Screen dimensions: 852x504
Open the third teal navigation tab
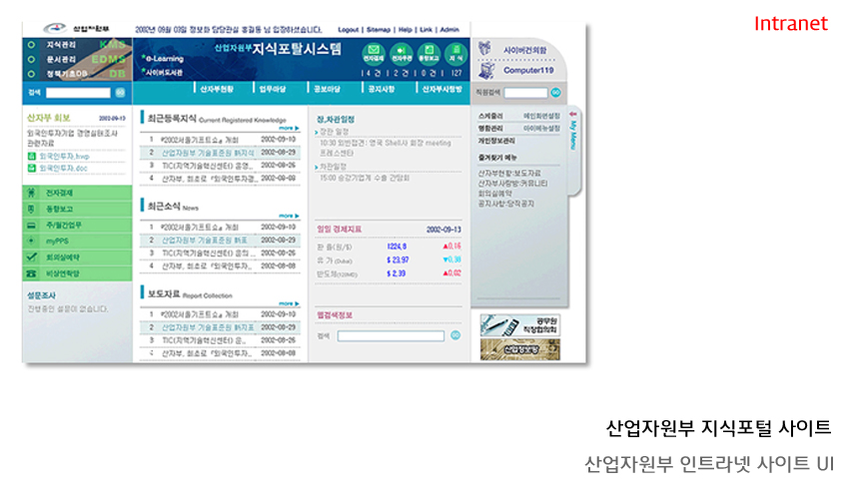pos(327,89)
